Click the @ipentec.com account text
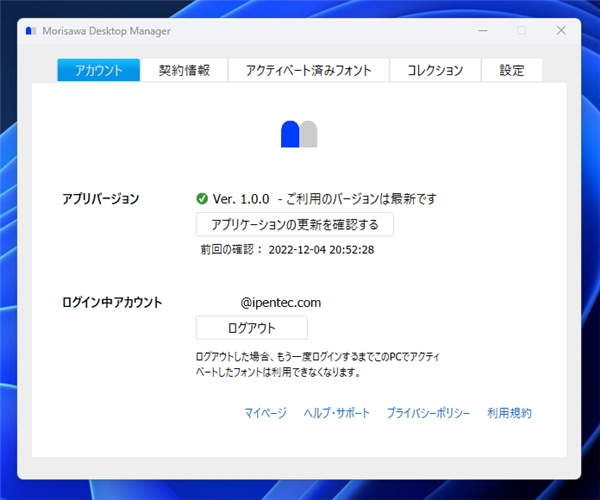Image resolution: width=600 pixels, height=500 pixels. point(280,303)
